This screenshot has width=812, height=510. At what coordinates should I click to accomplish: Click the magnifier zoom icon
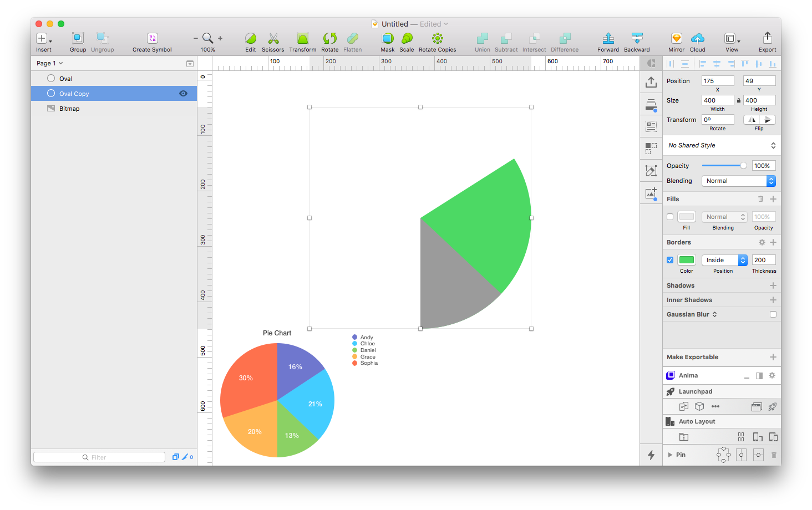[207, 38]
